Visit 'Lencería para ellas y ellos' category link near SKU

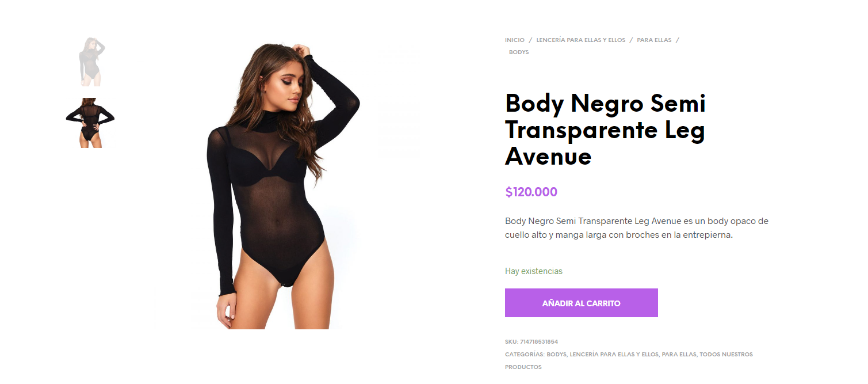614,355
